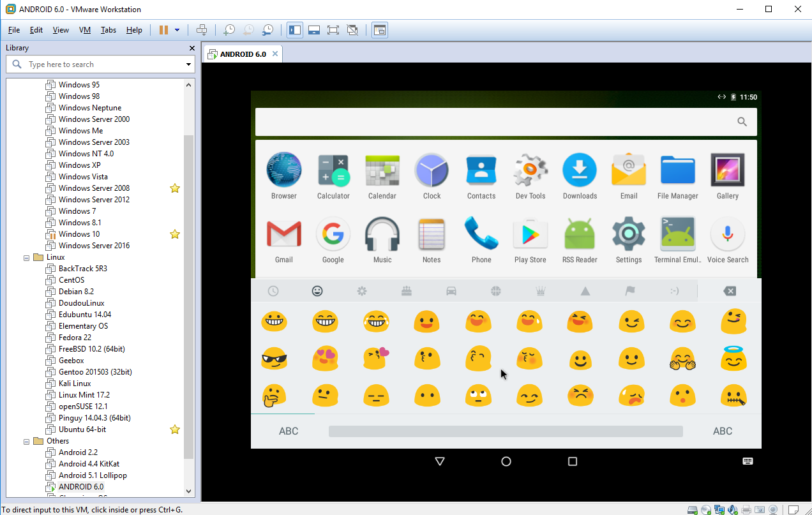812x515 pixels.
Task: Tap the left ABC keyboard button
Action: [289, 431]
